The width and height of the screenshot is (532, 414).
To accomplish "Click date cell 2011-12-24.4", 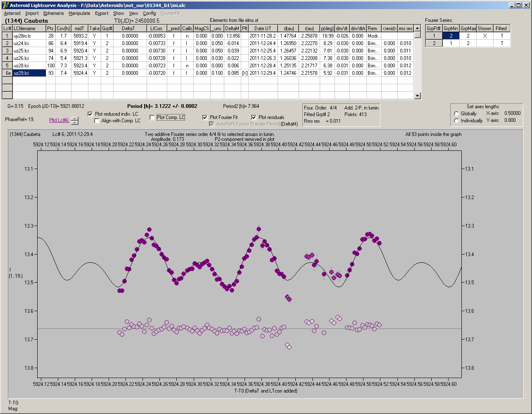I will 263,43.
